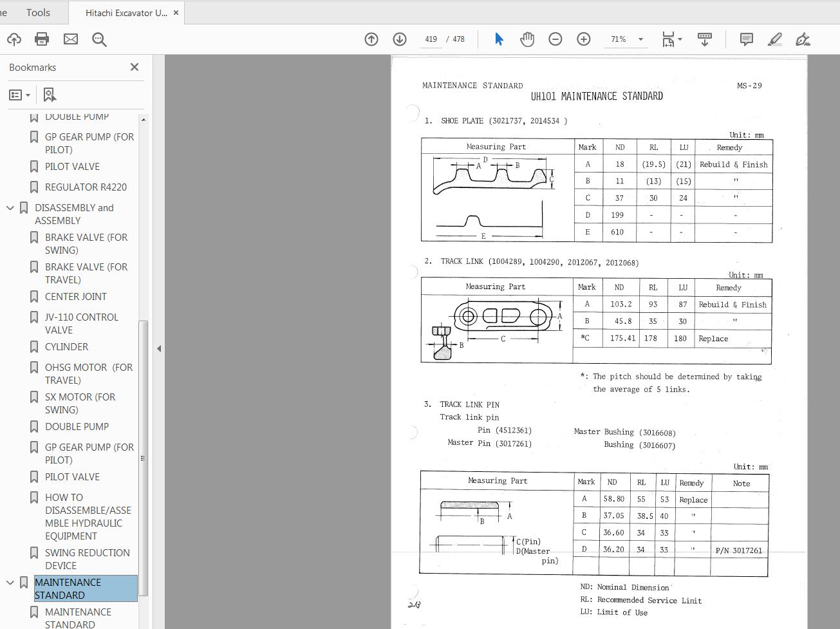Click the Fill & Sign icon
The width and height of the screenshot is (840, 629).
(803, 39)
